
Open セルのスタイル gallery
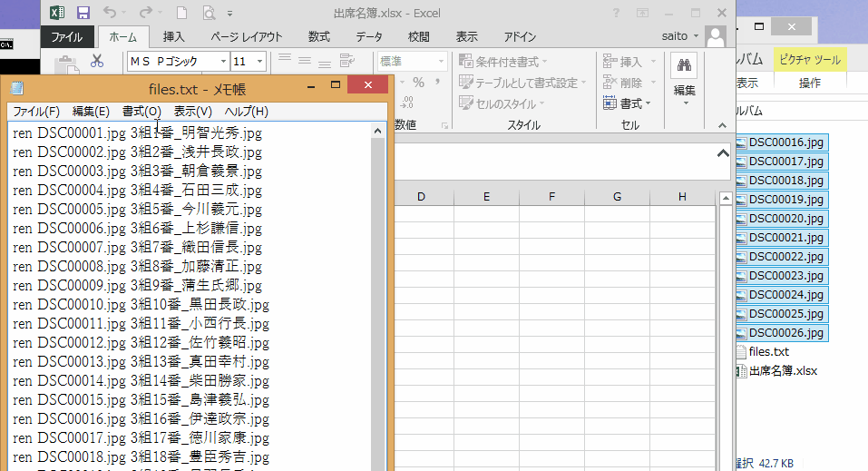502,103
